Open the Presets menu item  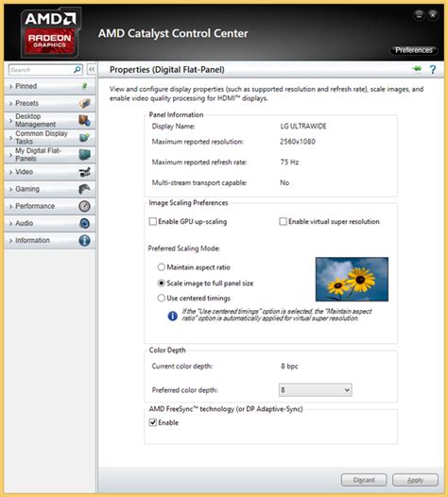click(x=50, y=103)
